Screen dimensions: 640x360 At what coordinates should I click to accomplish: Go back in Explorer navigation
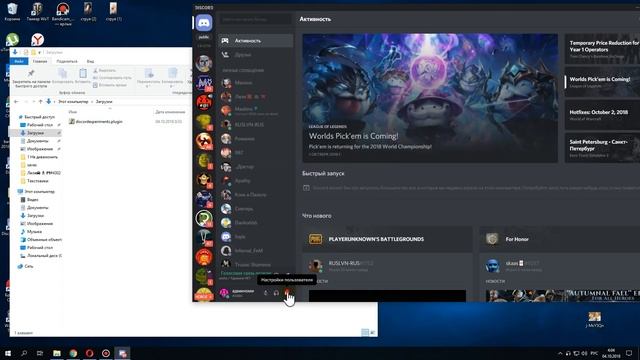point(16,101)
